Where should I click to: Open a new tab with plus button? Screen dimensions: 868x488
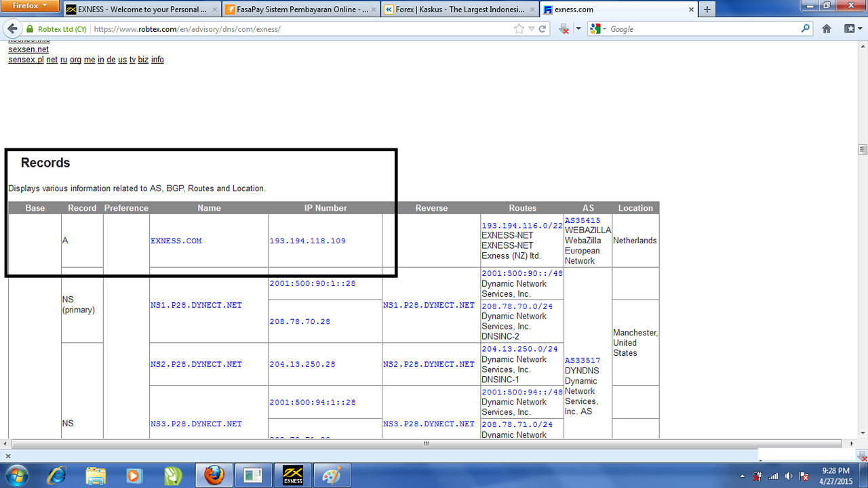click(707, 9)
